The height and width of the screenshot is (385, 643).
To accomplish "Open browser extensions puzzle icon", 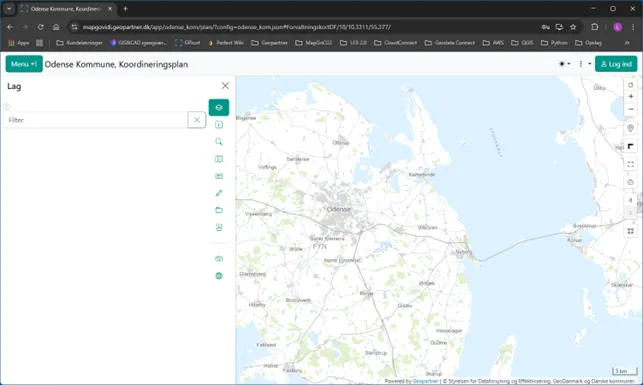I will click(x=595, y=27).
